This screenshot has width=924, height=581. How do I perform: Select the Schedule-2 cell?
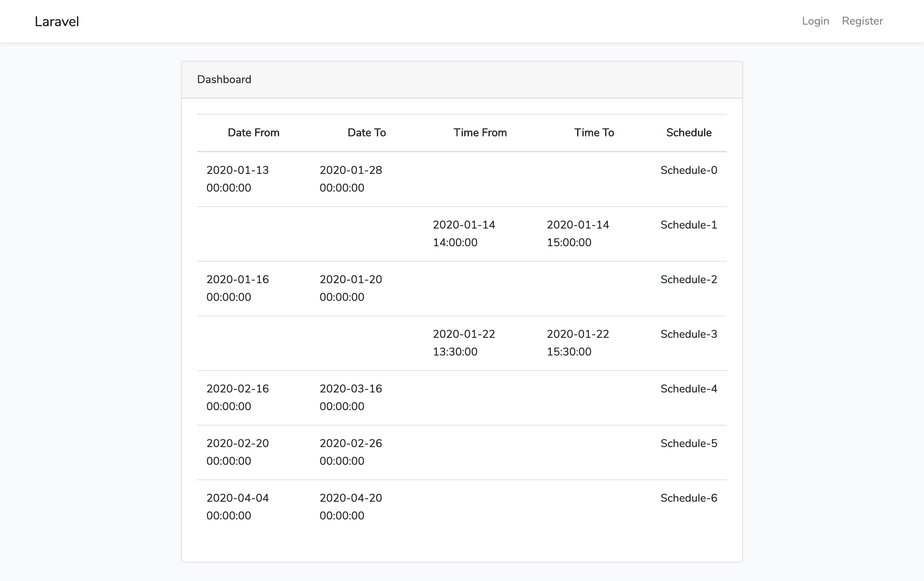point(688,280)
